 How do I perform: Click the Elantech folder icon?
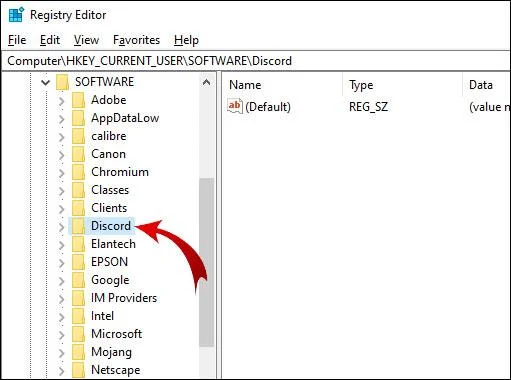(x=78, y=244)
